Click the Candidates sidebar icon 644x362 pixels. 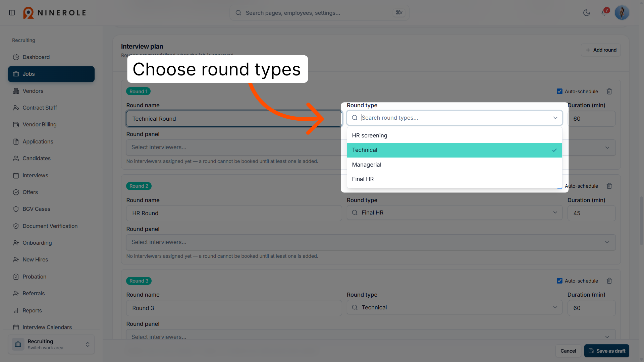pyautogui.click(x=16, y=158)
